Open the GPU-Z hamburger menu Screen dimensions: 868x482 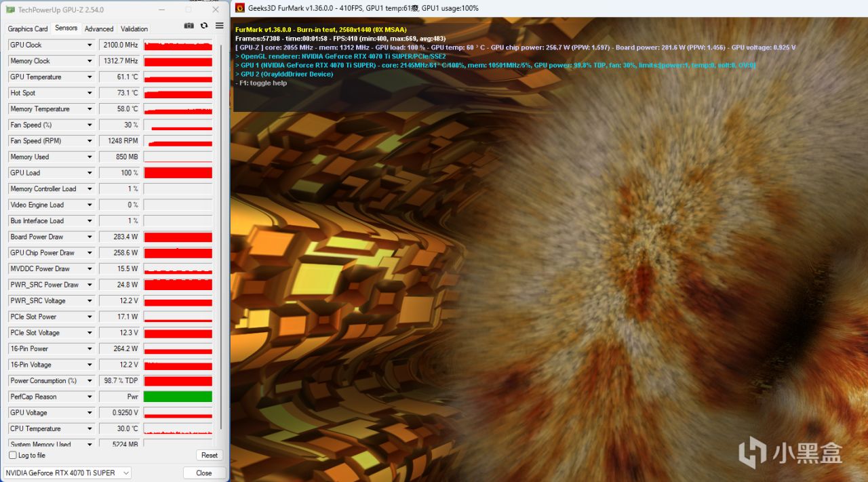click(219, 26)
